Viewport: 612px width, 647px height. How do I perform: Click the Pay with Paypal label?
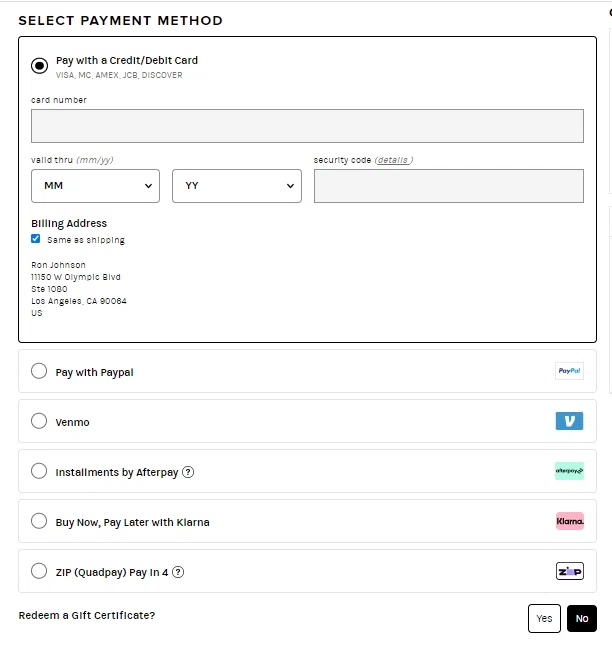(x=95, y=373)
